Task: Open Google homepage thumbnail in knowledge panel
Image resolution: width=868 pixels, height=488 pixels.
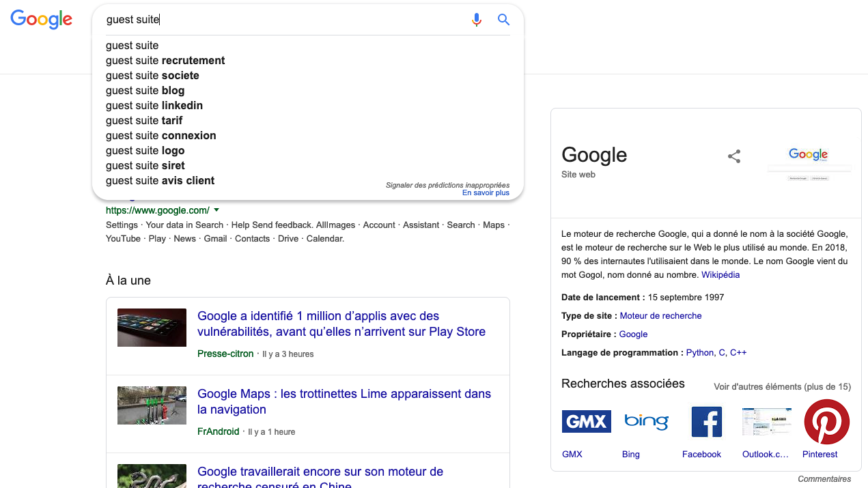Action: [x=809, y=164]
